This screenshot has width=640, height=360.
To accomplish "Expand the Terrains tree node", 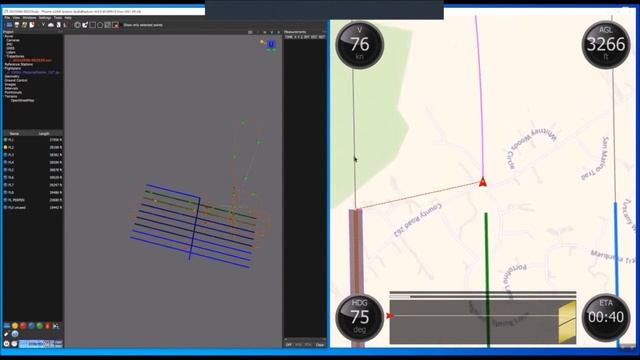I will pyautogui.click(x=4, y=96).
